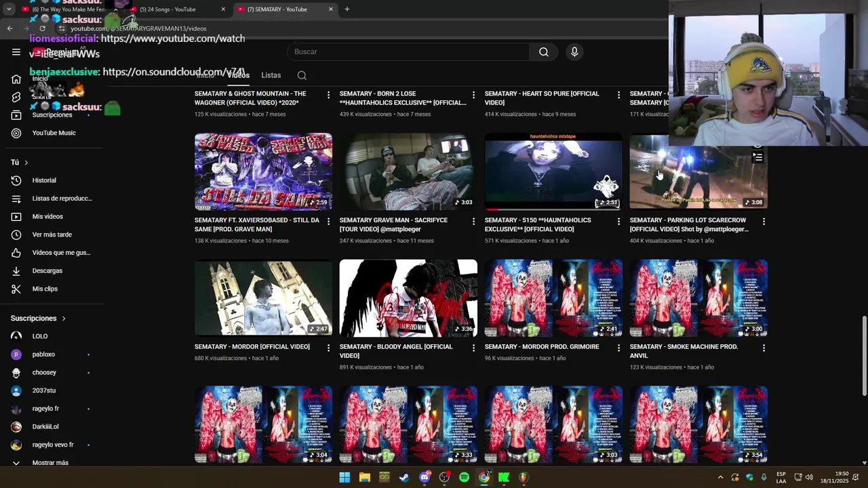Activate voice search microphone icon
The image size is (868, 488).
[x=574, y=52]
